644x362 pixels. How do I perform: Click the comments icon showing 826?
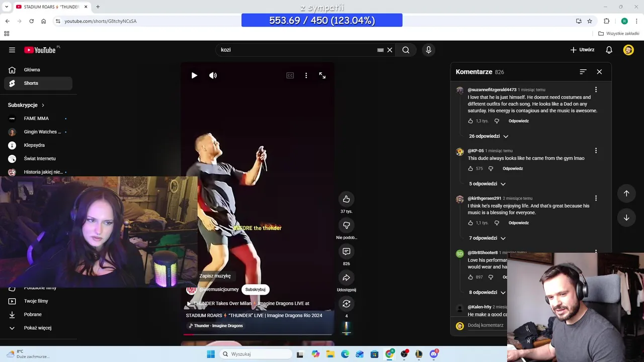(346, 251)
